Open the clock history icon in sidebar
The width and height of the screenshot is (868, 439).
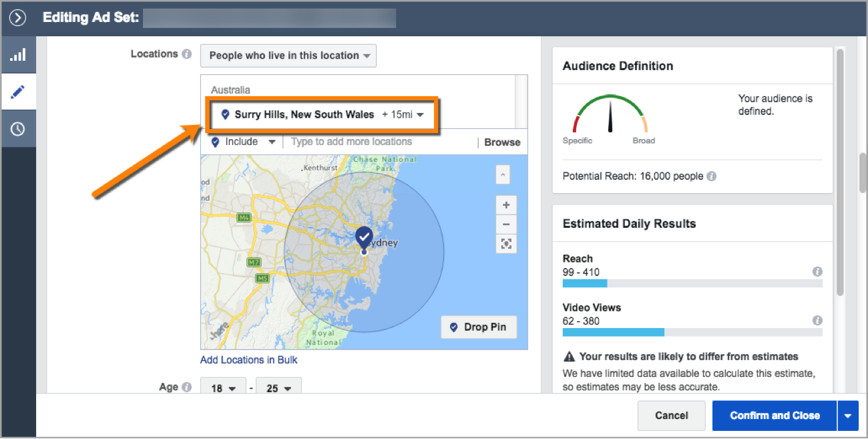point(18,129)
